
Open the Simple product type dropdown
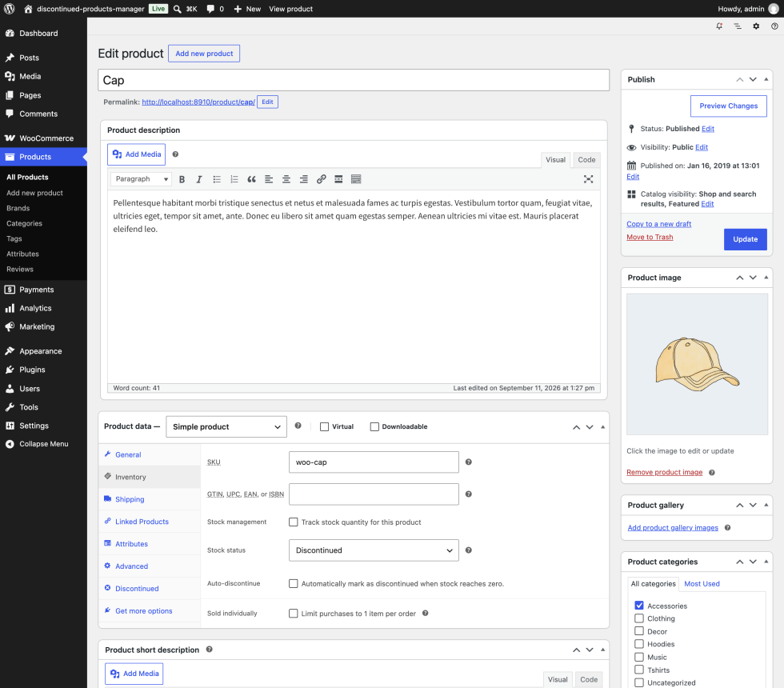tap(226, 426)
